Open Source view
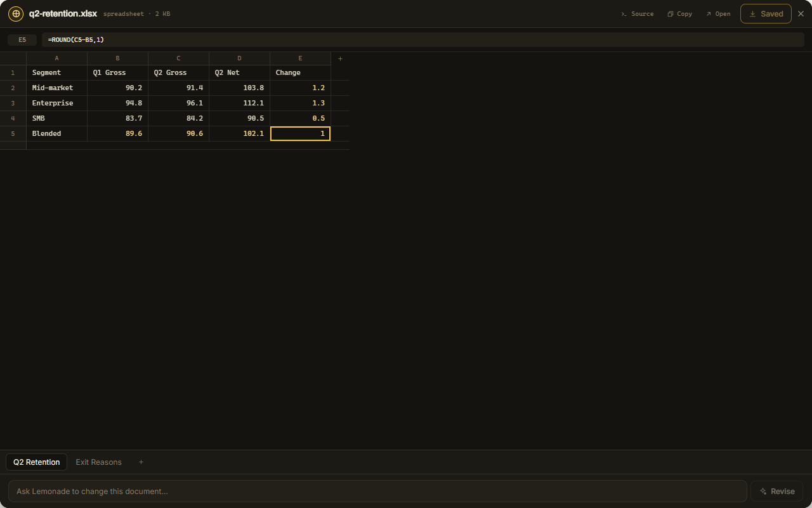The height and width of the screenshot is (508, 812). pyautogui.click(x=637, y=14)
